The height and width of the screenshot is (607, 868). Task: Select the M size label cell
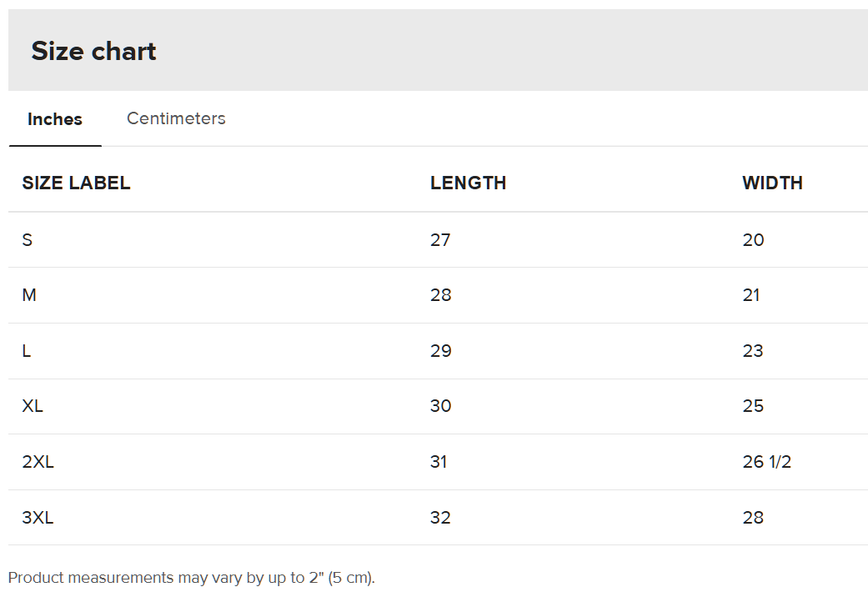pyautogui.click(x=29, y=295)
